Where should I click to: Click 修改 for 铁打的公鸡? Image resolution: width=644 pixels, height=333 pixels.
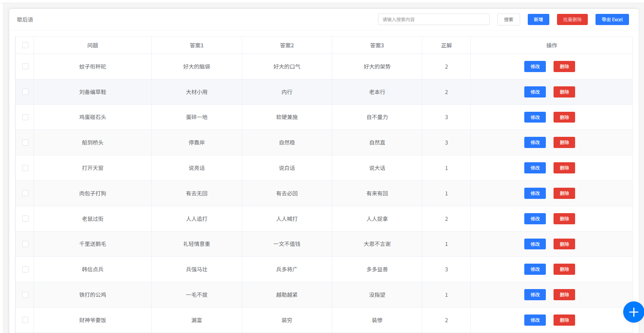[535, 295]
